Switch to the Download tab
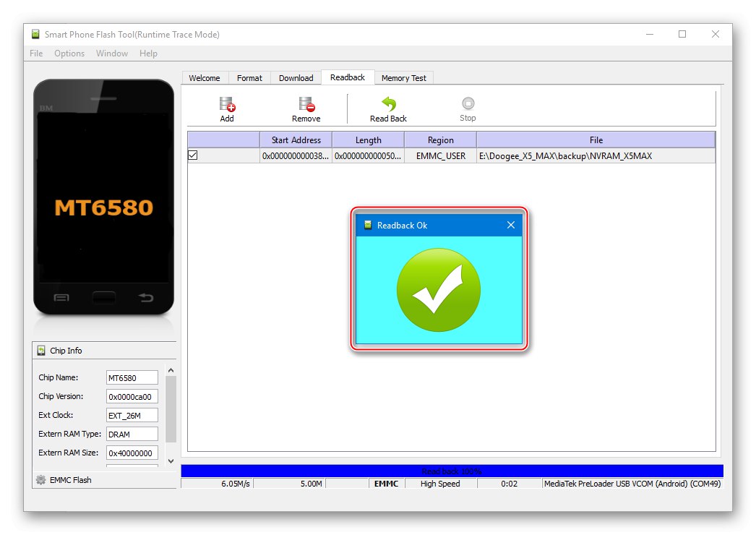 pos(296,77)
